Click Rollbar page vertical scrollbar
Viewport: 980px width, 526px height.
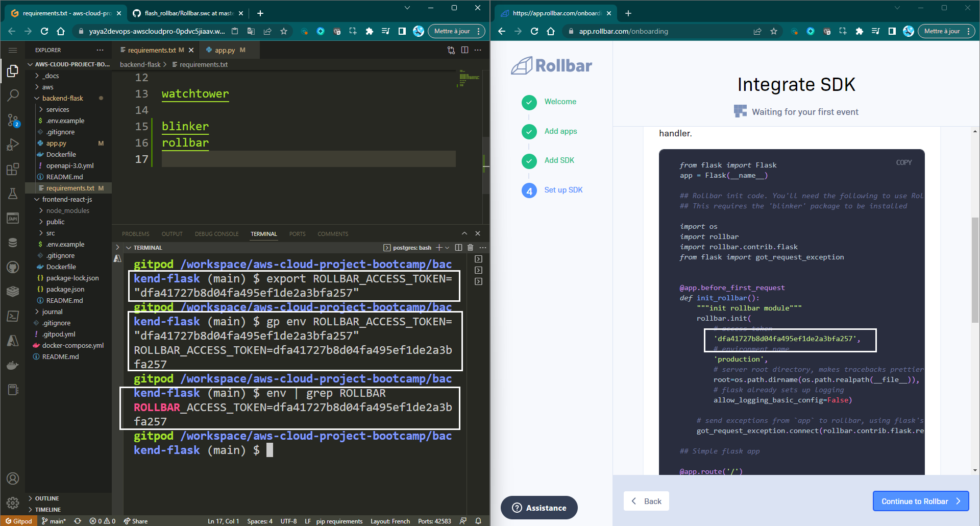click(x=975, y=271)
